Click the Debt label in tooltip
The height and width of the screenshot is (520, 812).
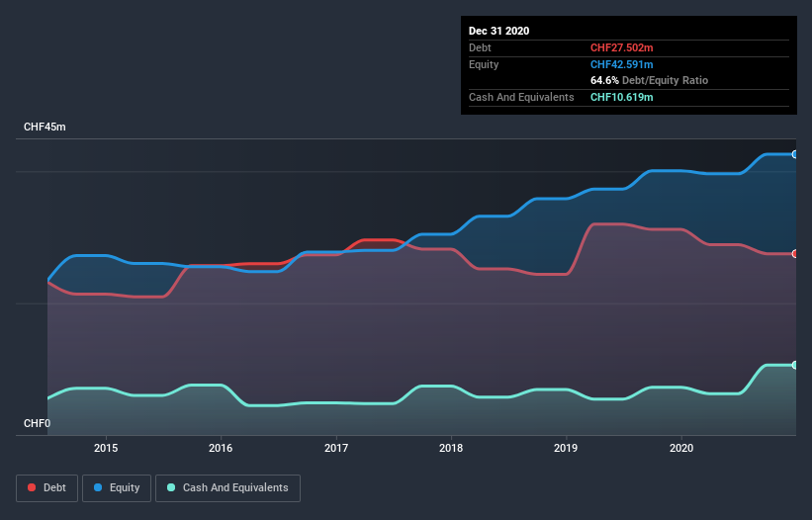480,48
